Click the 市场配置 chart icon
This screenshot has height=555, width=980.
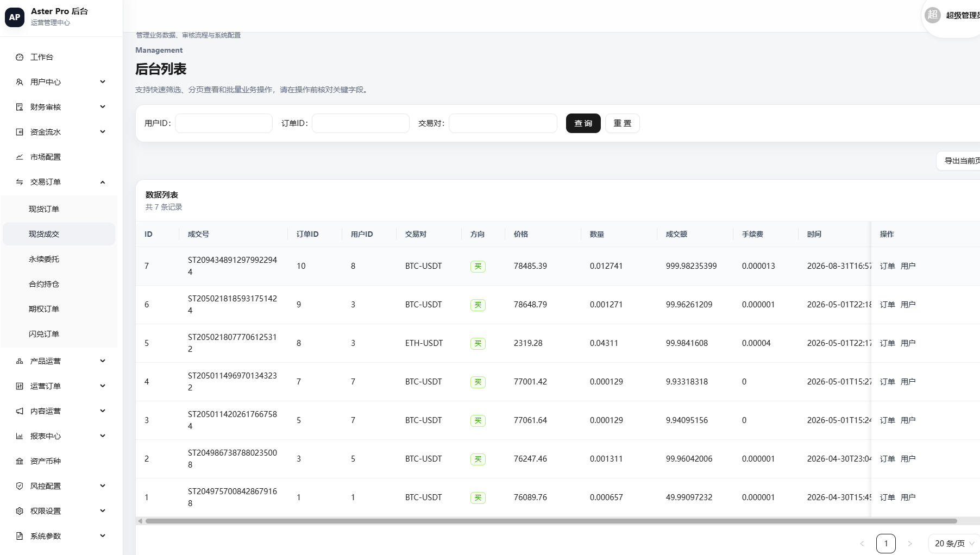(x=20, y=157)
